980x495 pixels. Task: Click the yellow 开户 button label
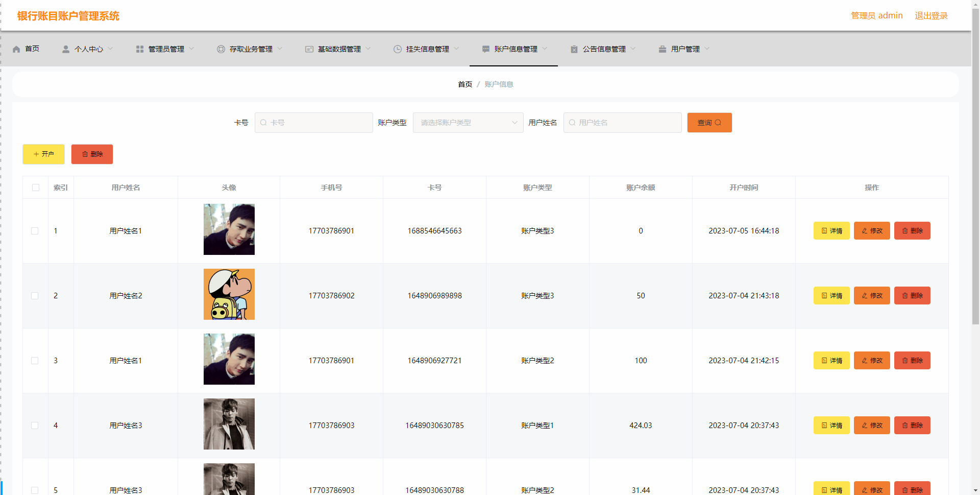tap(48, 154)
